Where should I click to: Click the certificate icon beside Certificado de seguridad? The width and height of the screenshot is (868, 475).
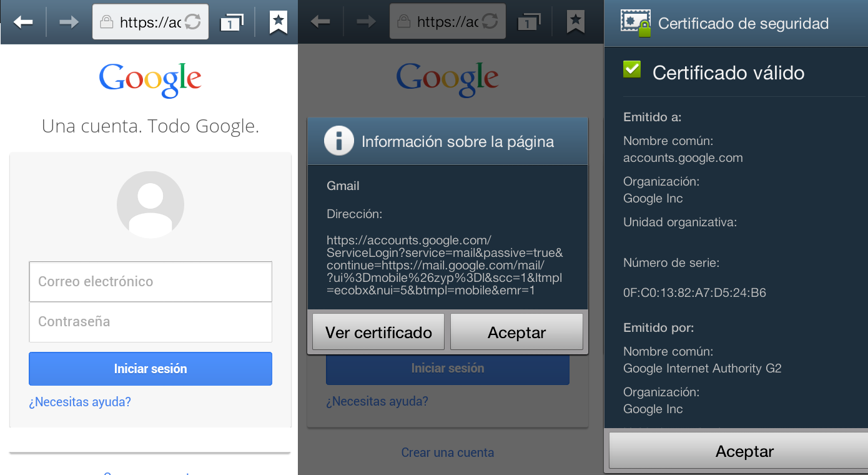636,23
